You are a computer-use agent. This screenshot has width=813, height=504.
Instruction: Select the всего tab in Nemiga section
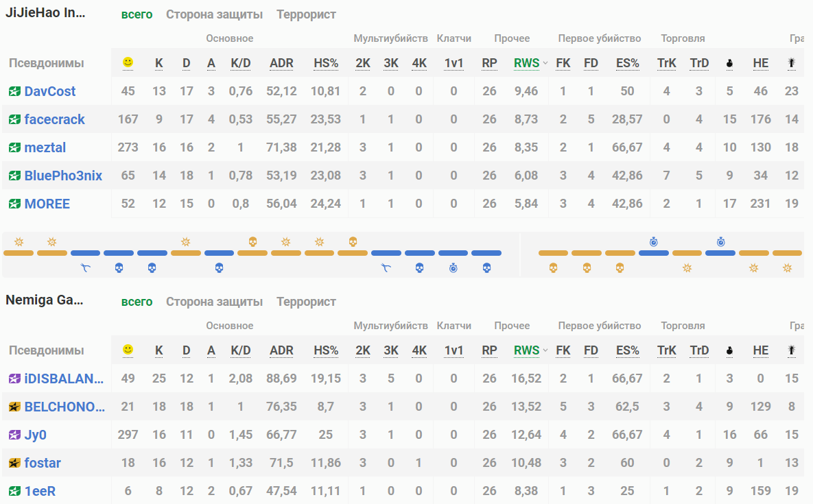point(137,302)
